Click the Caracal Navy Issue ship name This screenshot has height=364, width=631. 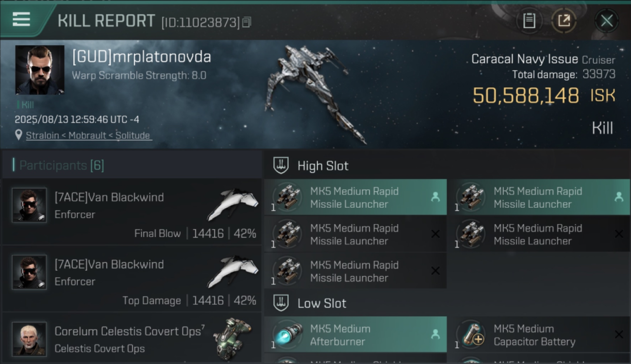point(525,59)
